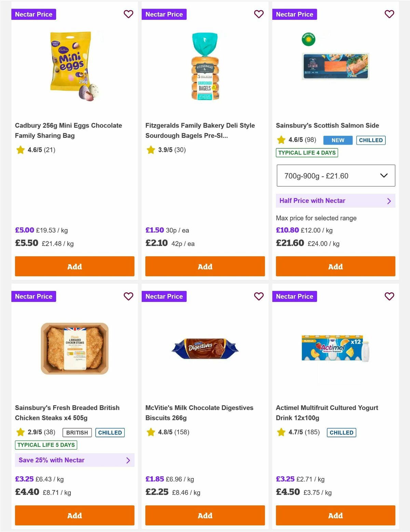The height and width of the screenshot is (532, 410).
Task: Select the Nectar Price badge on Actimel
Action: tap(295, 296)
